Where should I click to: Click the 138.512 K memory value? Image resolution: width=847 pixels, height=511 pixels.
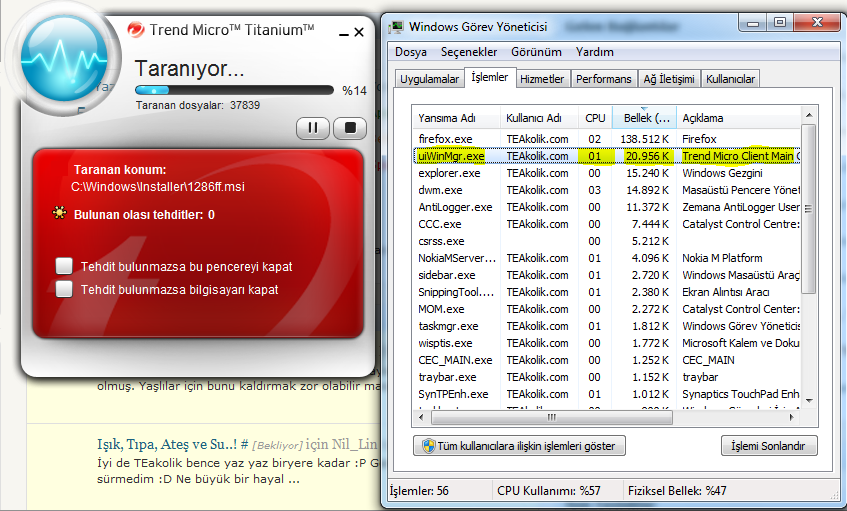[644, 139]
